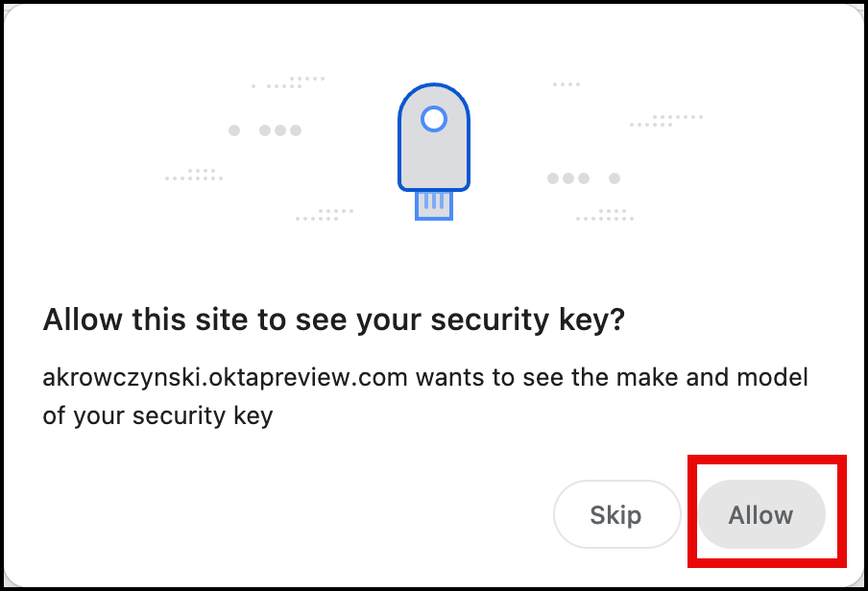Click the dotted pattern below-left of the USB connector

325,215
